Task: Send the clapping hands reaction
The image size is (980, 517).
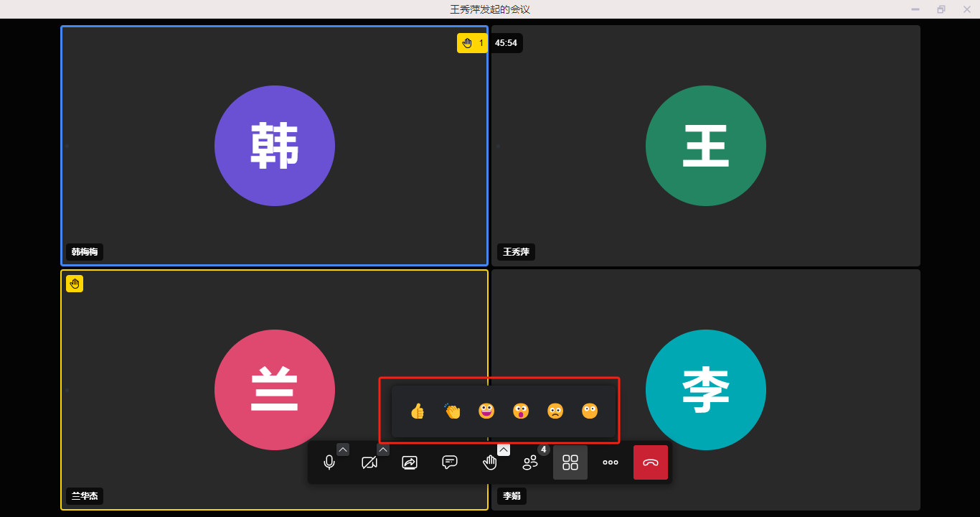Action: (452, 411)
